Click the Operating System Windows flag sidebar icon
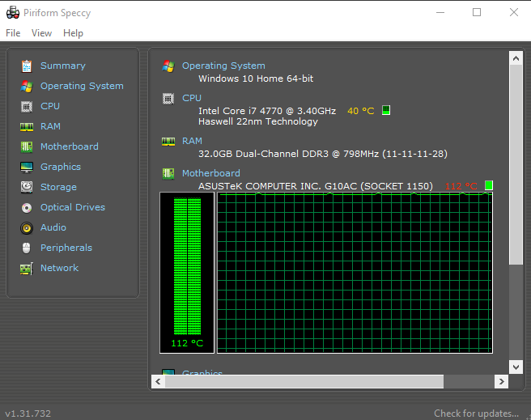 coord(27,87)
